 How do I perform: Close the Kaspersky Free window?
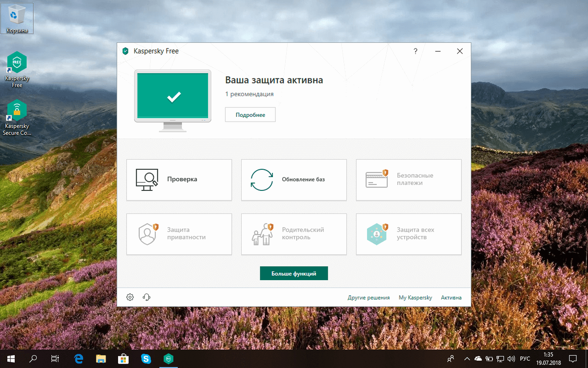(460, 51)
